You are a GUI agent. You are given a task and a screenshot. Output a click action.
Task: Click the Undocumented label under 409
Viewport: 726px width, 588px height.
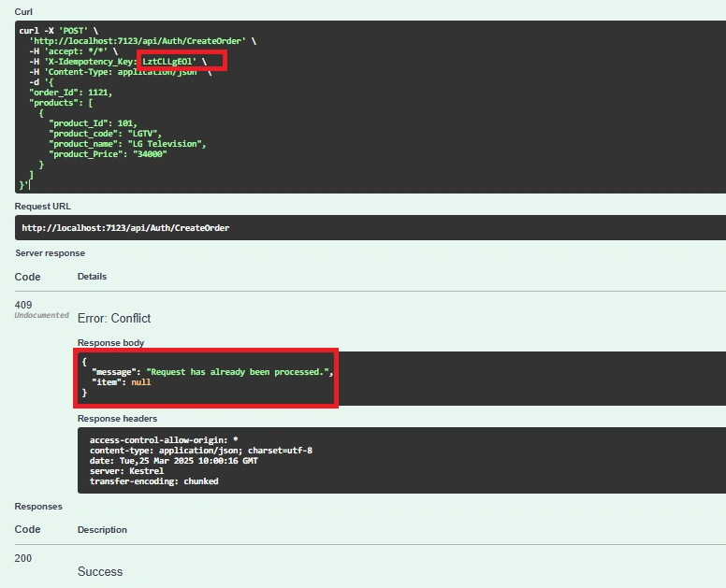click(x=42, y=315)
